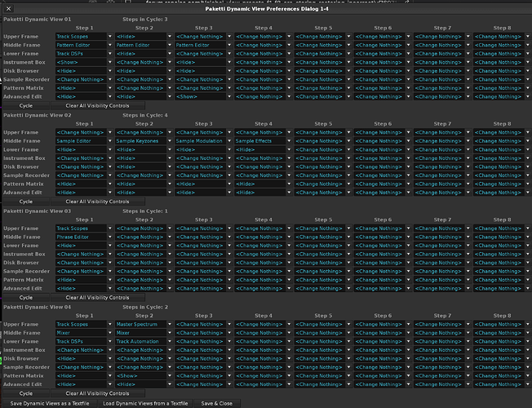This screenshot has height=408, width=532.
Task: Click the 'Paketti Dynamic View 04' heading
Action: 38,307
